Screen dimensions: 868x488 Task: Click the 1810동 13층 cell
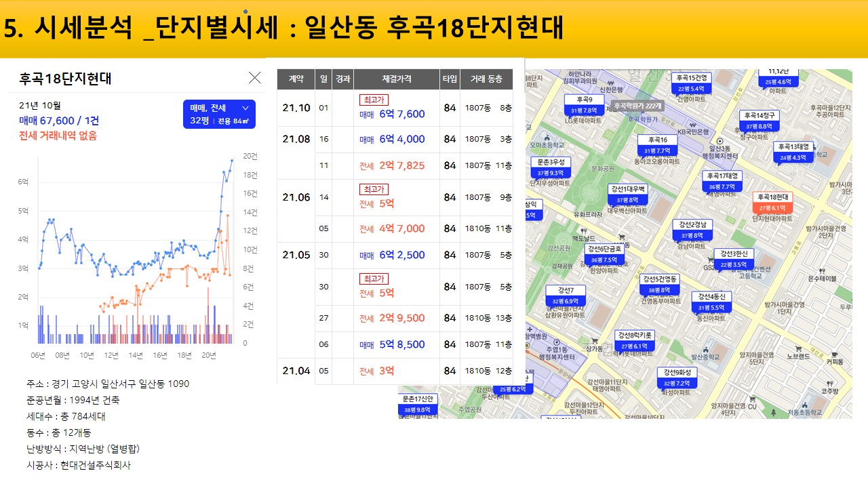click(488, 318)
